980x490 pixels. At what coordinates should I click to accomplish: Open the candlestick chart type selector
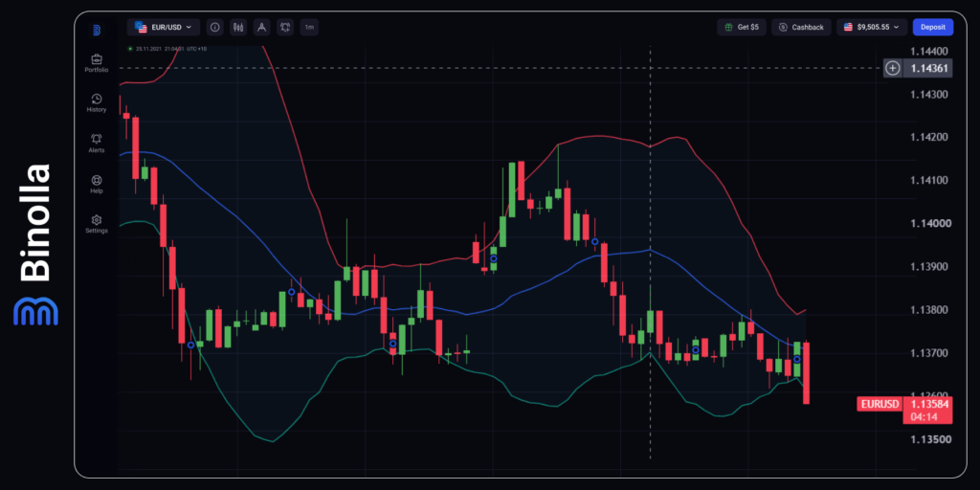pos(238,28)
